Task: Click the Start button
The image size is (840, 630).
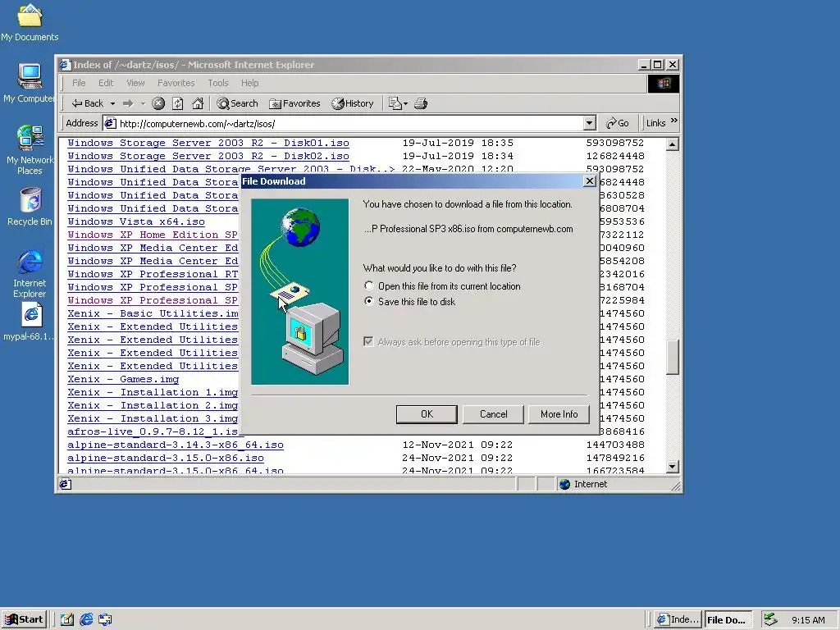Action: 25,619
